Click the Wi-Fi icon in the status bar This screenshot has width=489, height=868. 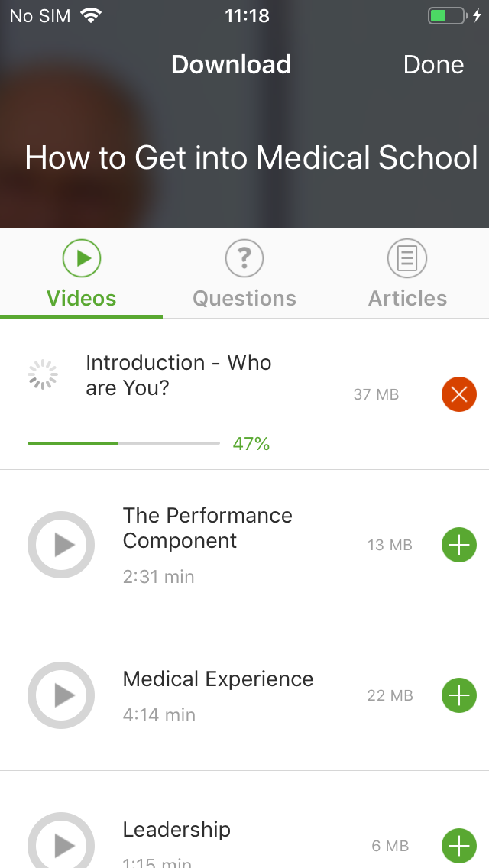point(91,15)
